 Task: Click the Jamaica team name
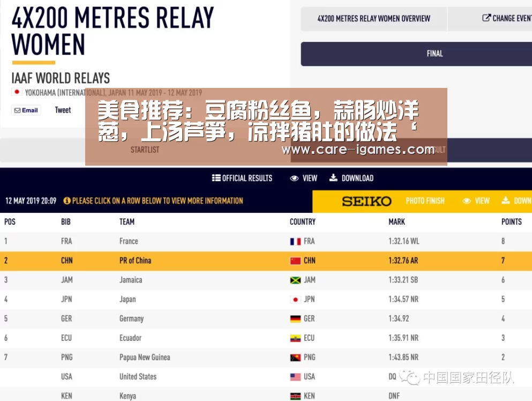coord(131,280)
